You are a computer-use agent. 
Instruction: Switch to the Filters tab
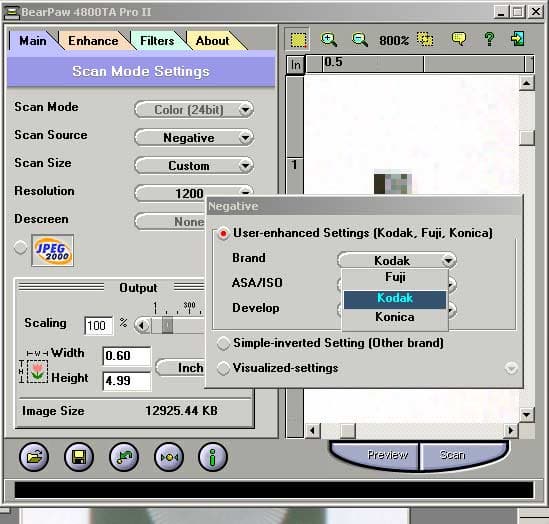coord(157,41)
